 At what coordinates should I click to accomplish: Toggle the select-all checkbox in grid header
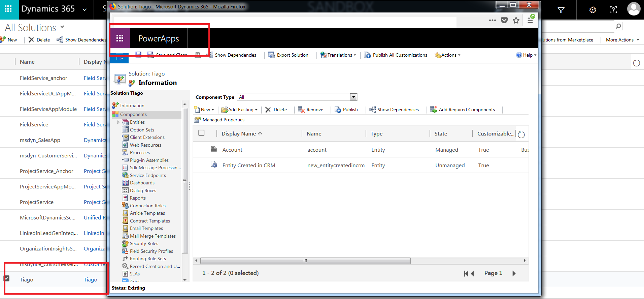click(201, 133)
